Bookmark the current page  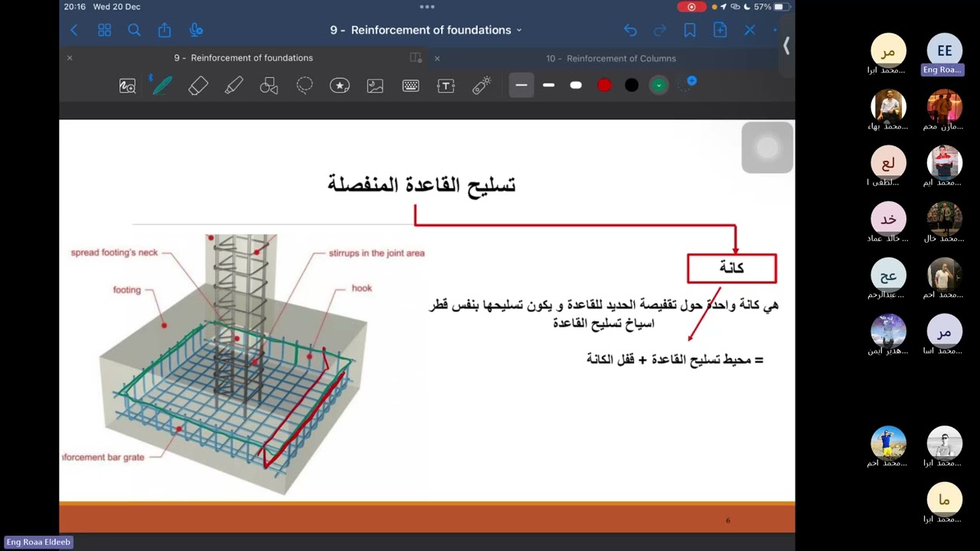690,30
